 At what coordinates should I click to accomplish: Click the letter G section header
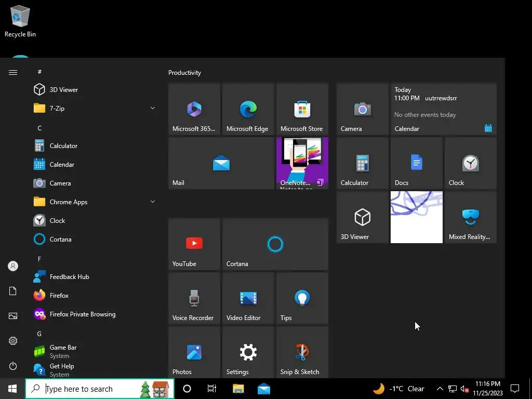(39, 334)
